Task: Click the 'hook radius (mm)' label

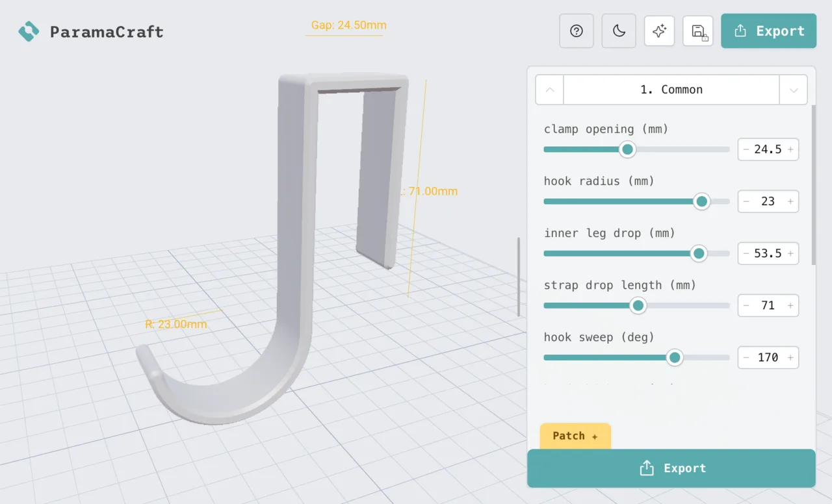Action: 599,181
